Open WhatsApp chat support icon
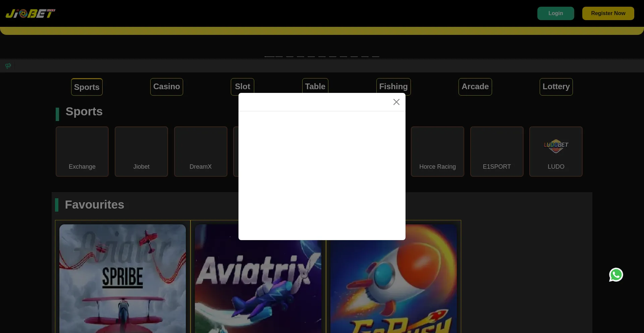This screenshot has height=333, width=644. tap(616, 275)
